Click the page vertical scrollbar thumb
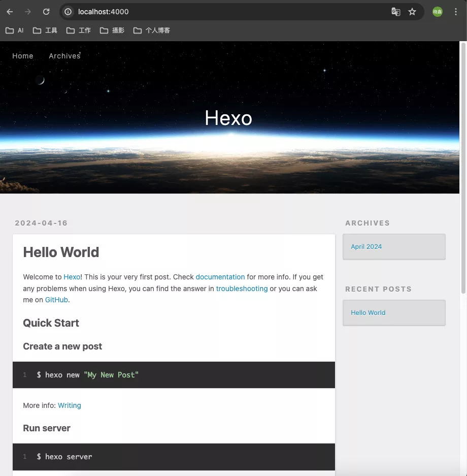 click(x=463, y=168)
